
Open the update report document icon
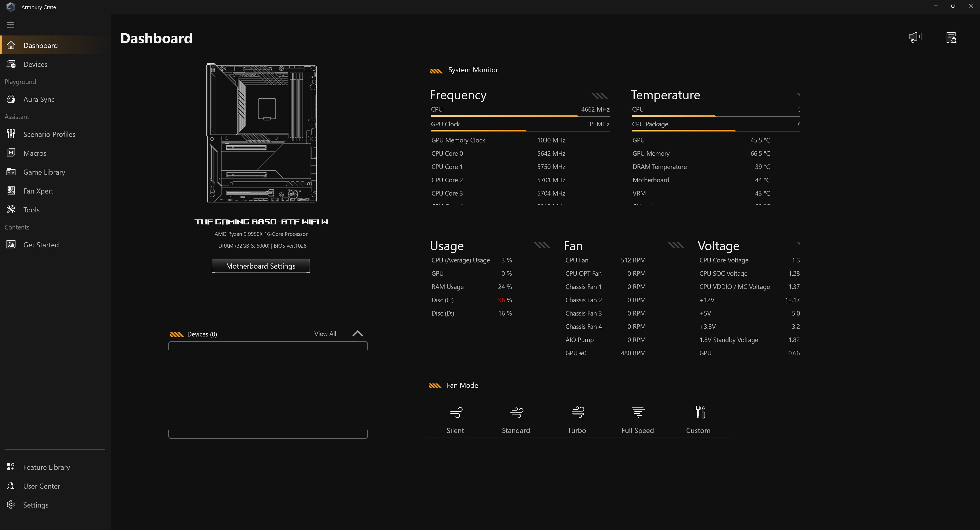pyautogui.click(x=951, y=37)
